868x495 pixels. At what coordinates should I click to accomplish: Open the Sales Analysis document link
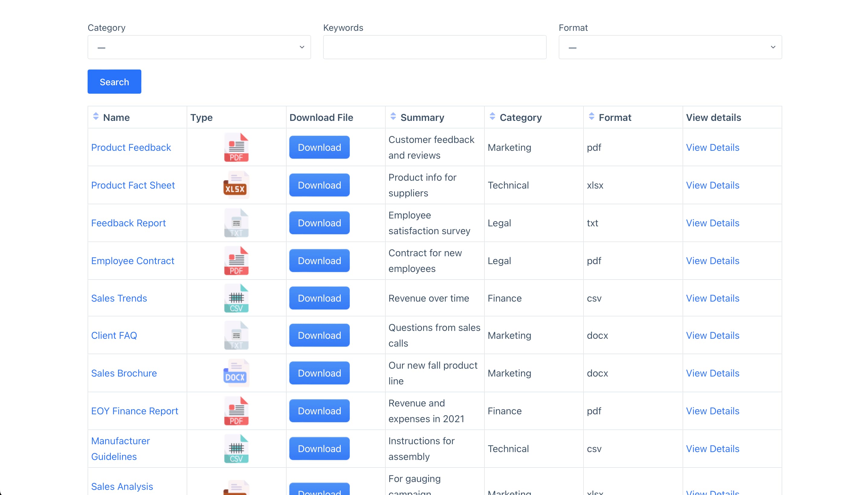click(x=122, y=486)
